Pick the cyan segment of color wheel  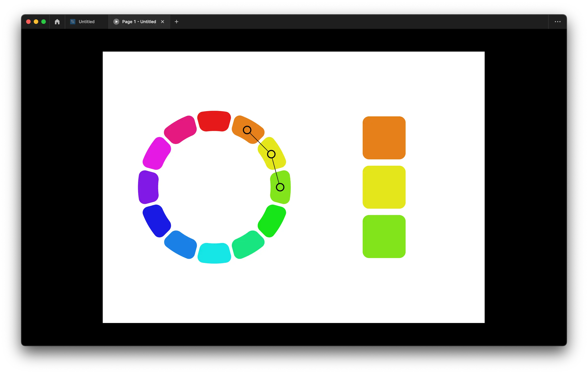point(214,253)
